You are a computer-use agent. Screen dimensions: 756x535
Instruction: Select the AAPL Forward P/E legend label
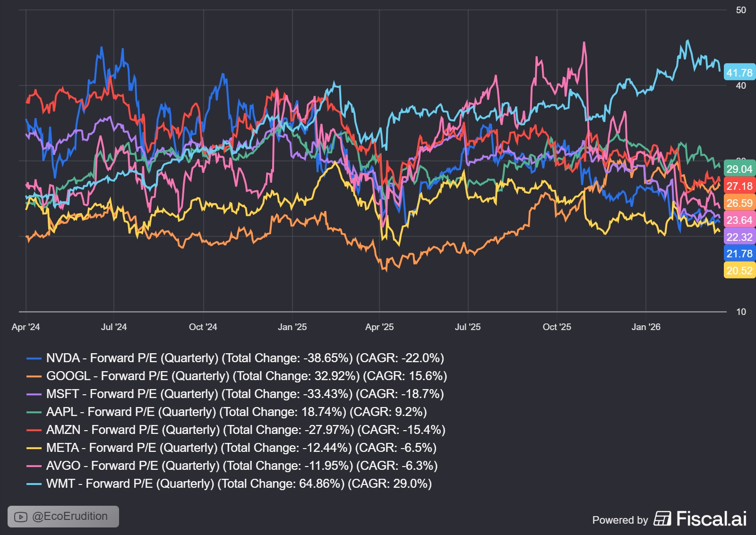coord(237,412)
